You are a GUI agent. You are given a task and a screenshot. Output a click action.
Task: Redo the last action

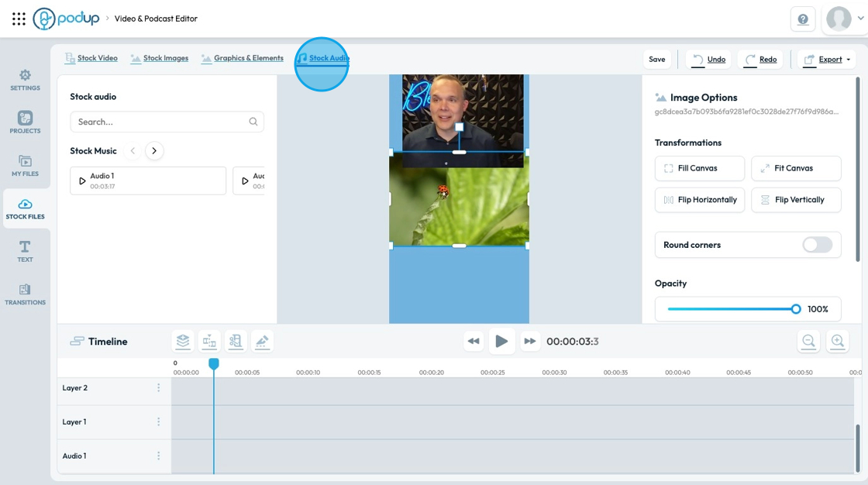click(760, 59)
